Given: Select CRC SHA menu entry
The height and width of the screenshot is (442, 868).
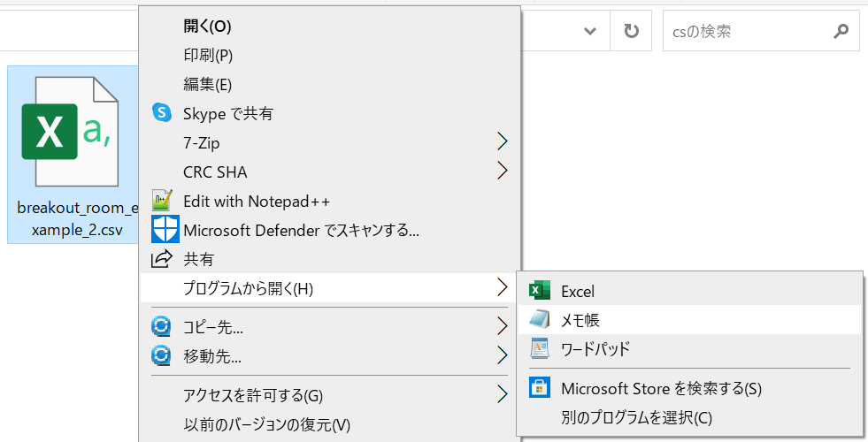Looking at the screenshot, I should click(x=330, y=171).
